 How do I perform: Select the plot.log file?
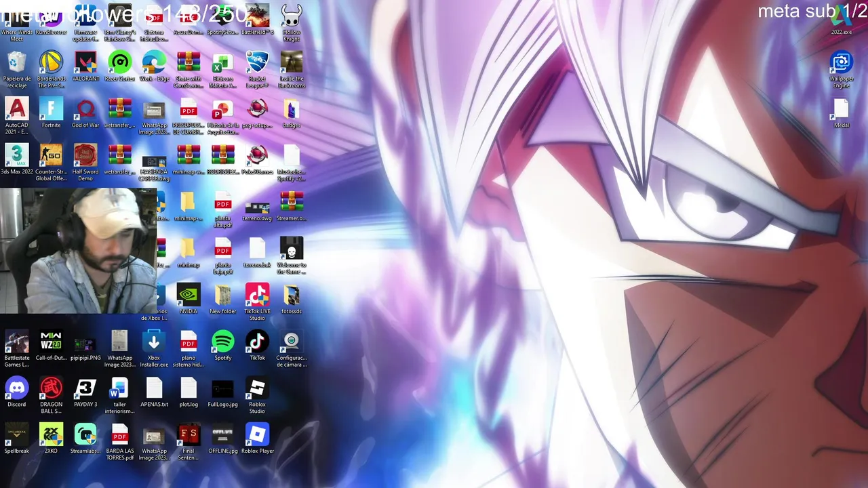[189, 392]
